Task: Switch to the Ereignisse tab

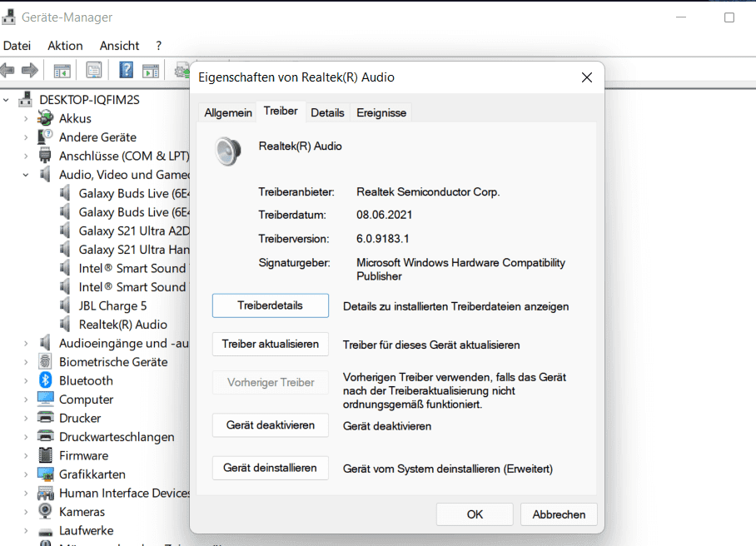Action: pos(381,112)
